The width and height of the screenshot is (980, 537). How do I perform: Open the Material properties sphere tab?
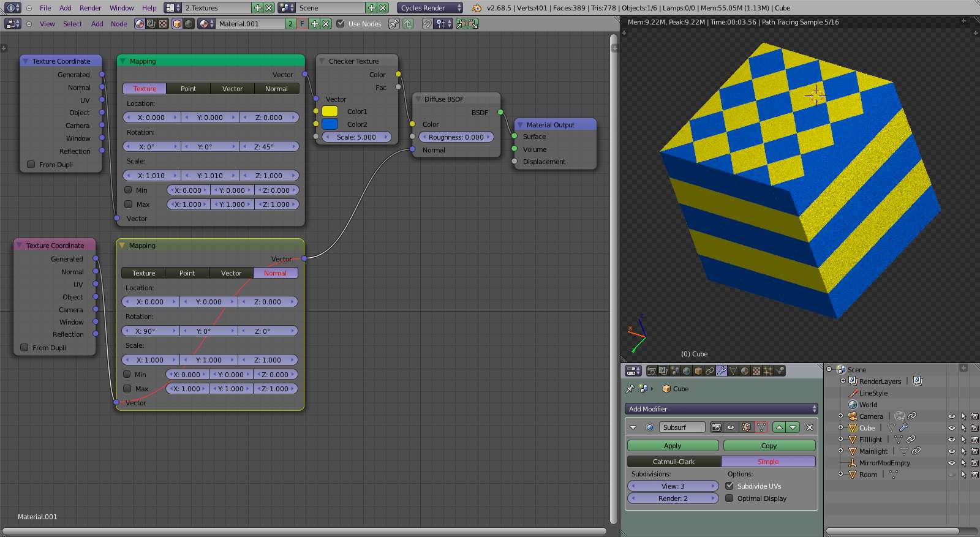click(745, 370)
